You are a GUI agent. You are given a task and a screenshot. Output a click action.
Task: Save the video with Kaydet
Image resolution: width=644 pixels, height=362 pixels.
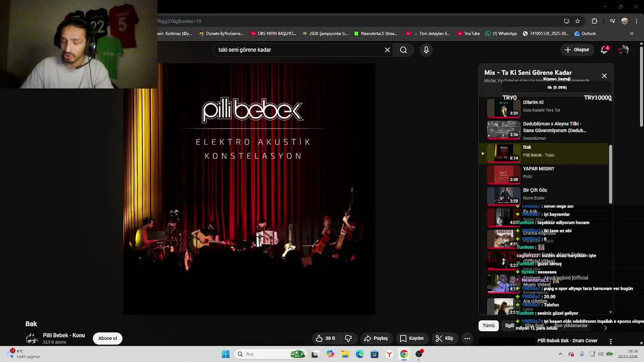coord(412,338)
